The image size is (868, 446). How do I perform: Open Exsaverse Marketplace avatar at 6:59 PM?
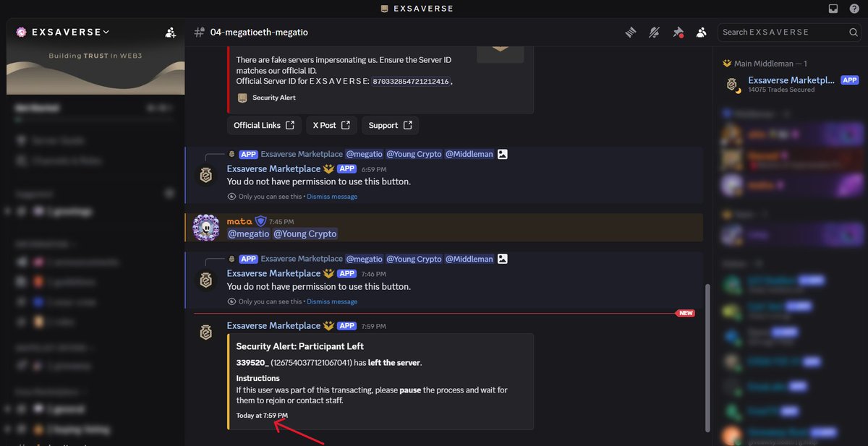(x=205, y=176)
